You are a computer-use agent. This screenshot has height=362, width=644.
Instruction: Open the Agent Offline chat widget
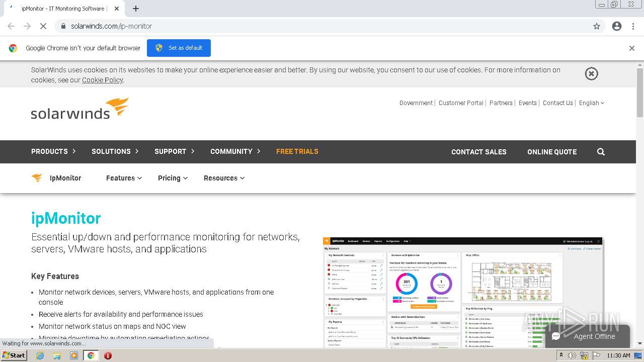pos(588,336)
